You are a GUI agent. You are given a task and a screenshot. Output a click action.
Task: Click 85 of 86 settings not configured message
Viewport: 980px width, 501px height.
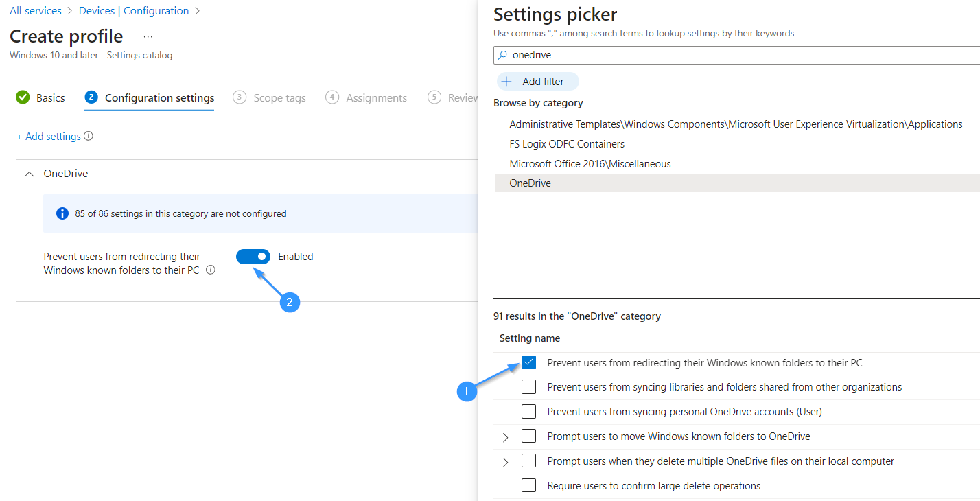pos(180,213)
